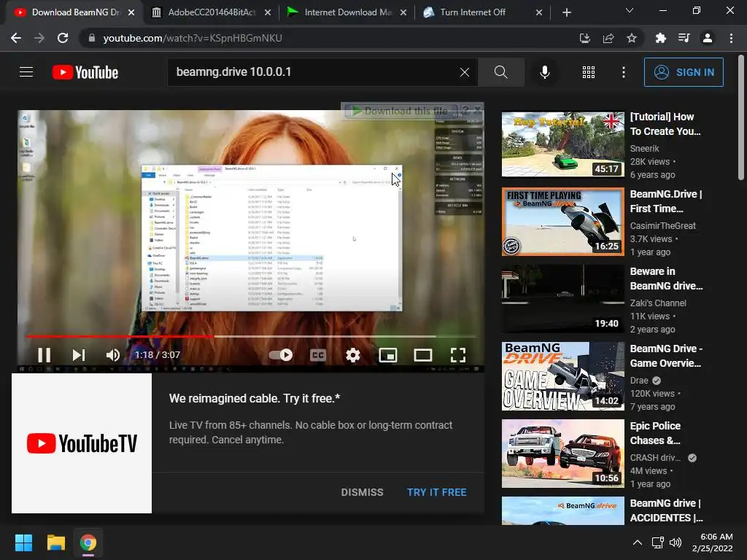The height and width of the screenshot is (560, 747).
Task: Enter full screen video mode
Action: 458,355
